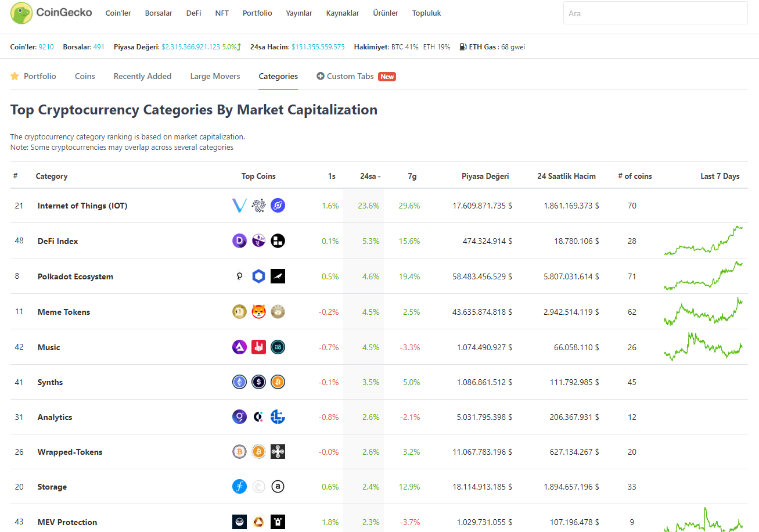The height and width of the screenshot is (532, 759).
Task: Sort by the 1s column header
Action: tap(332, 176)
